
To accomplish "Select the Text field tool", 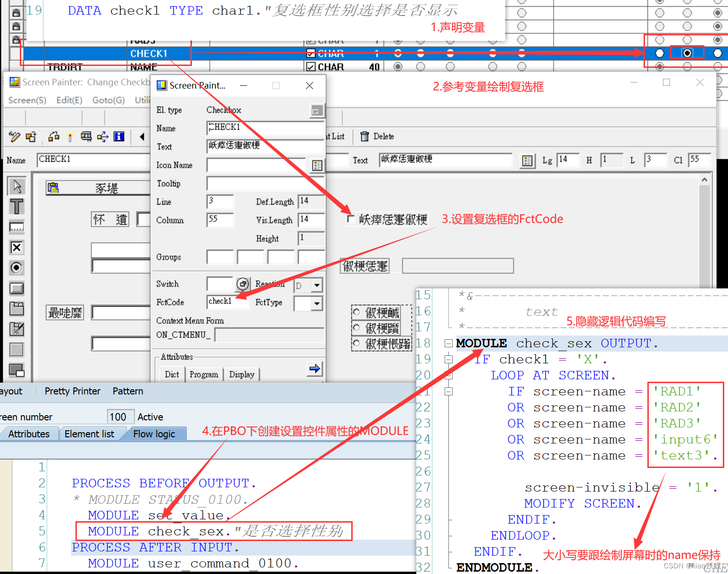I will click(x=17, y=206).
